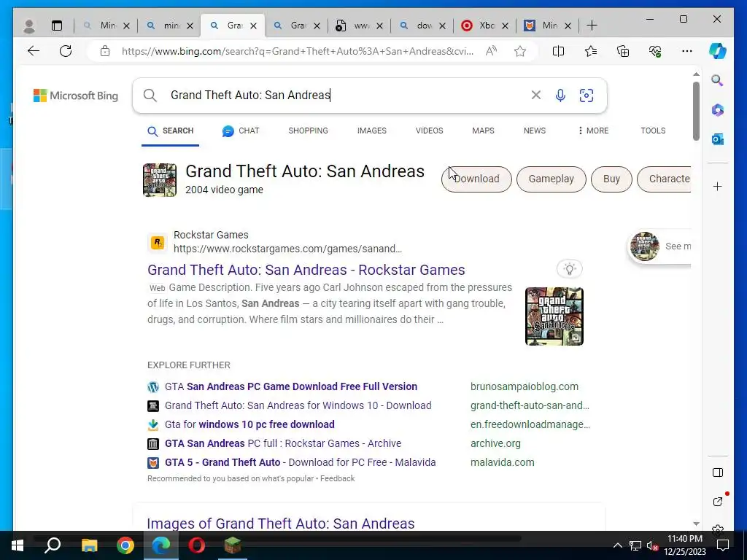Refresh the current page
The height and width of the screenshot is (560, 747).
(x=66, y=51)
